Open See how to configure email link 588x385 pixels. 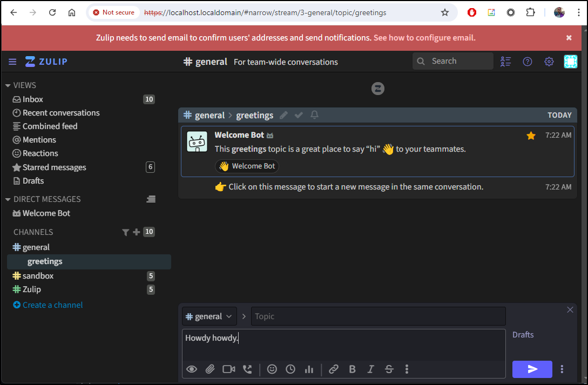point(424,38)
